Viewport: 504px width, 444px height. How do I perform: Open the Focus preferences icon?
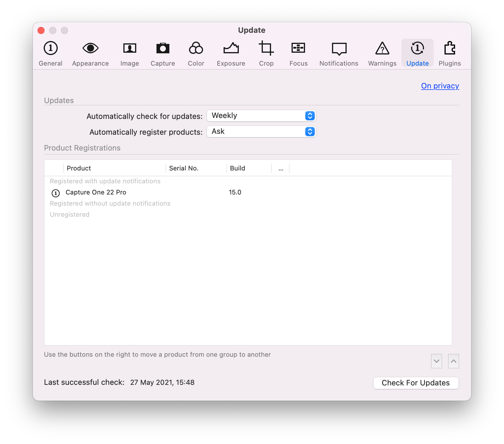(299, 48)
